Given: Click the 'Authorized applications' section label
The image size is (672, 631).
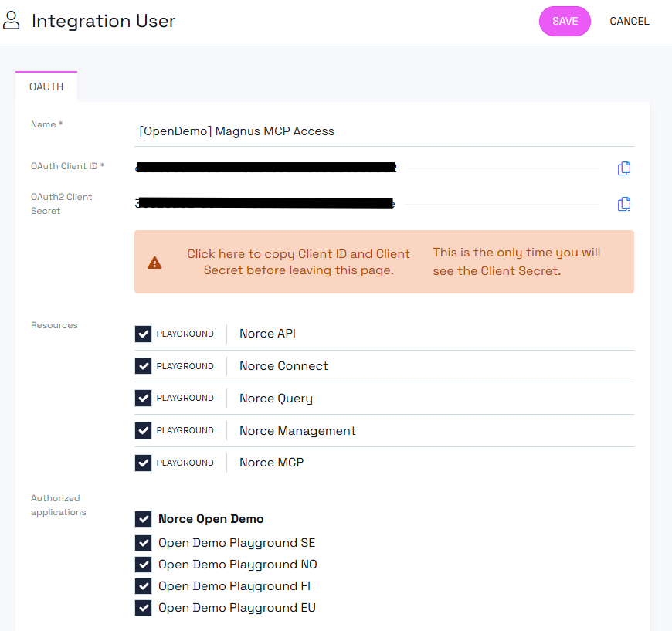Looking at the screenshot, I should (58, 505).
